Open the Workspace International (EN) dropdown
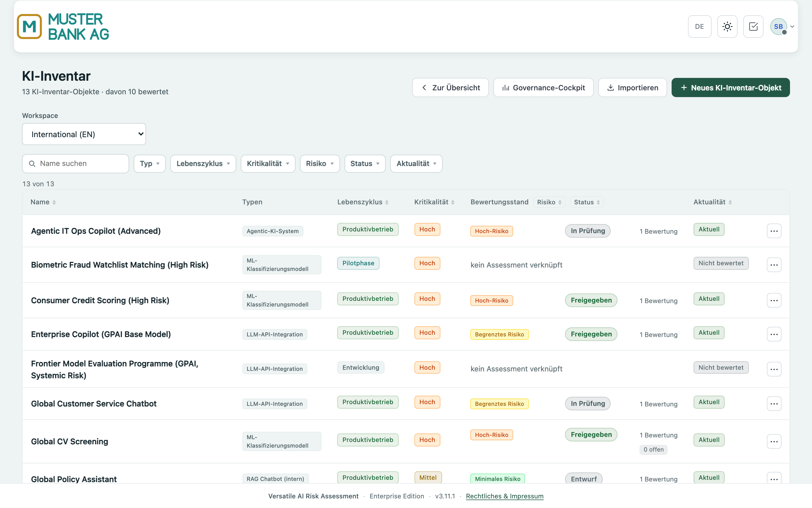Screen dimensions: 812x508 [x=84, y=134]
